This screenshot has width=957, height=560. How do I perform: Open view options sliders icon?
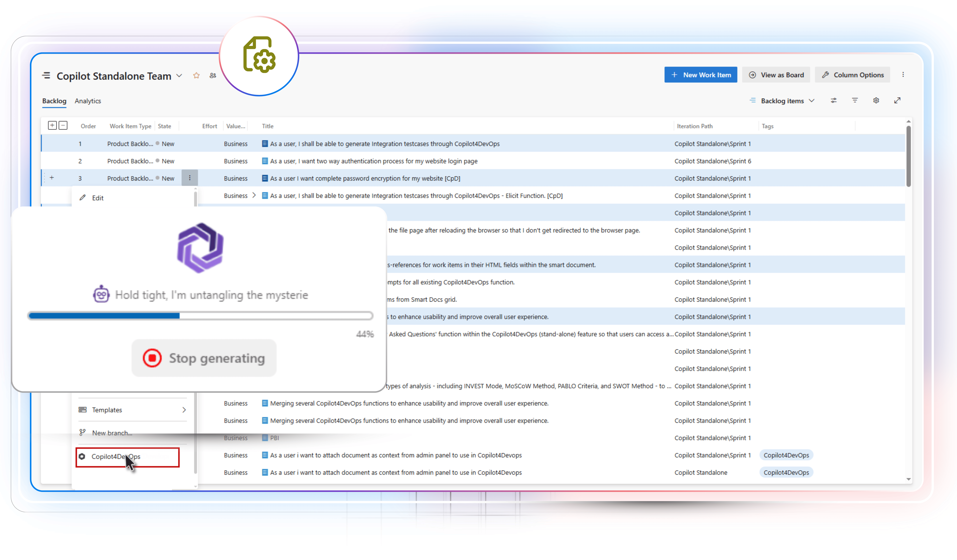834,101
